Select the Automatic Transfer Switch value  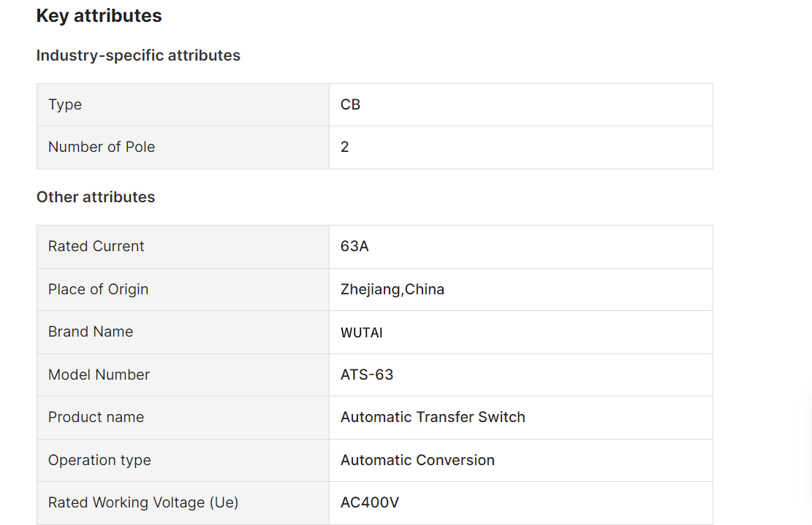click(433, 417)
